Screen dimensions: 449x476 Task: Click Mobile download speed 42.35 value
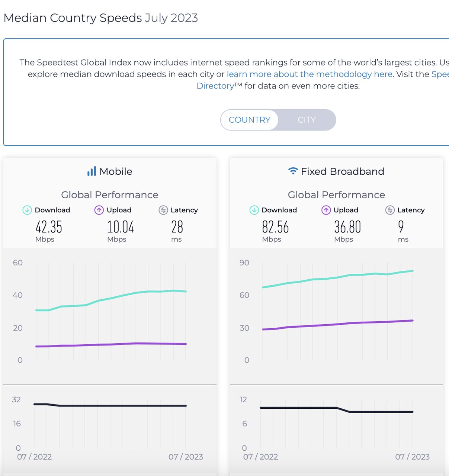point(49,227)
